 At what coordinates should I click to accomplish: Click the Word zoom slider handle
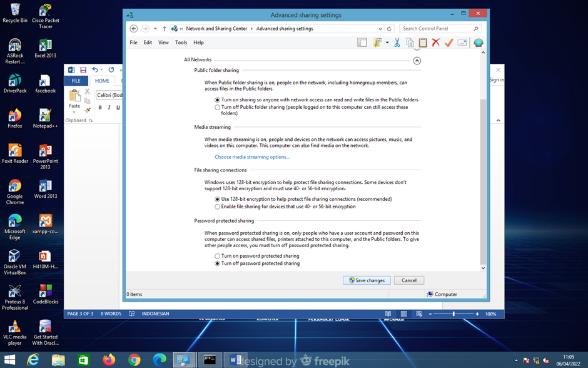454,314
